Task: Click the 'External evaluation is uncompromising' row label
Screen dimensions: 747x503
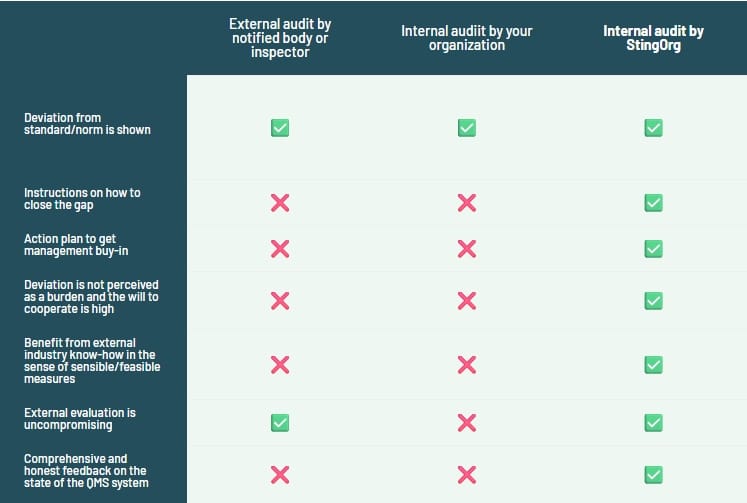Action: (x=80, y=419)
